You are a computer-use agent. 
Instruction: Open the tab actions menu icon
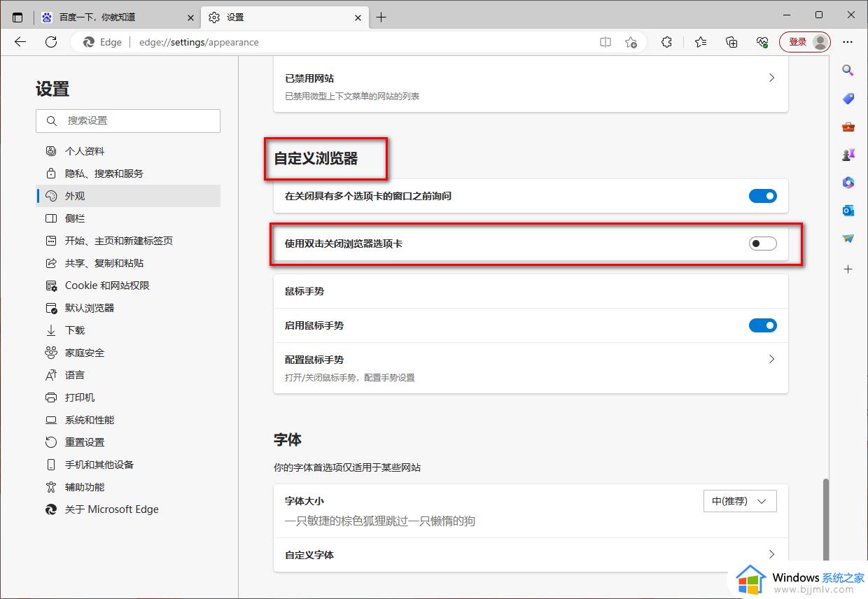[x=17, y=17]
